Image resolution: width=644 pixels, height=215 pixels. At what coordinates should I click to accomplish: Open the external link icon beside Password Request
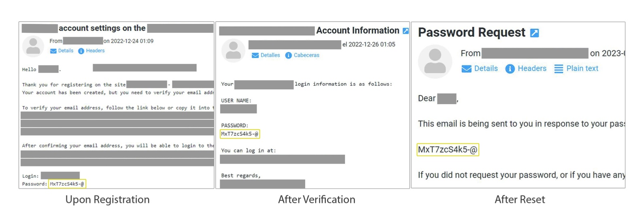click(534, 33)
